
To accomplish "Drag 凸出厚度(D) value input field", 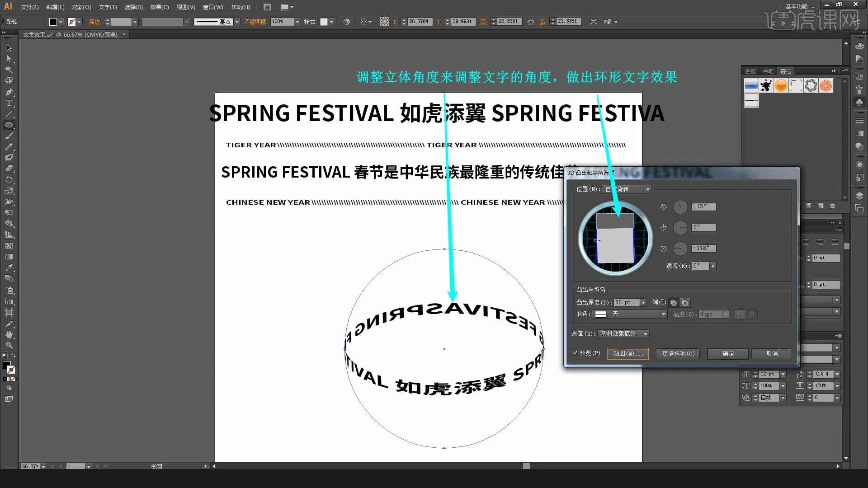I will [625, 302].
